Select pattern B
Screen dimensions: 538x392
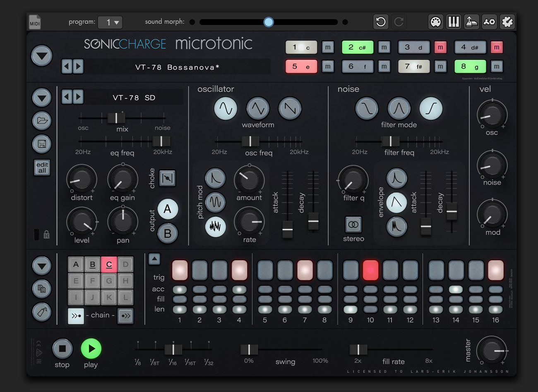tap(92, 264)
